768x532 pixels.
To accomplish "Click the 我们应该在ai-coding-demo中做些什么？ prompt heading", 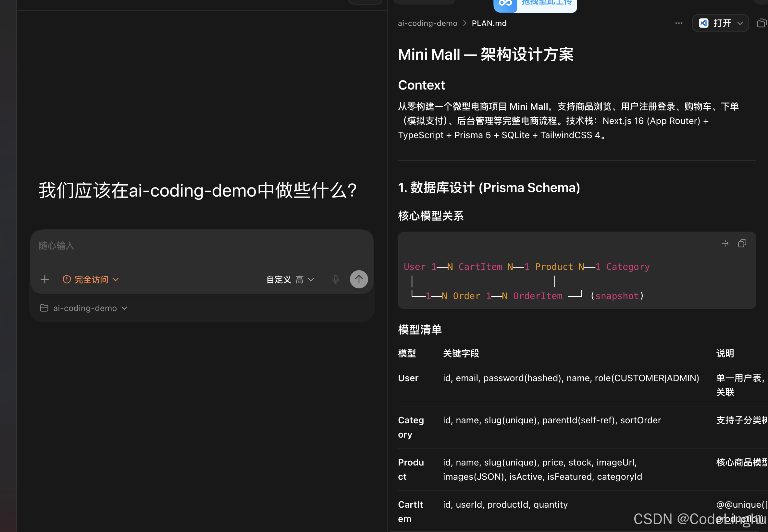I will point(198,191).
